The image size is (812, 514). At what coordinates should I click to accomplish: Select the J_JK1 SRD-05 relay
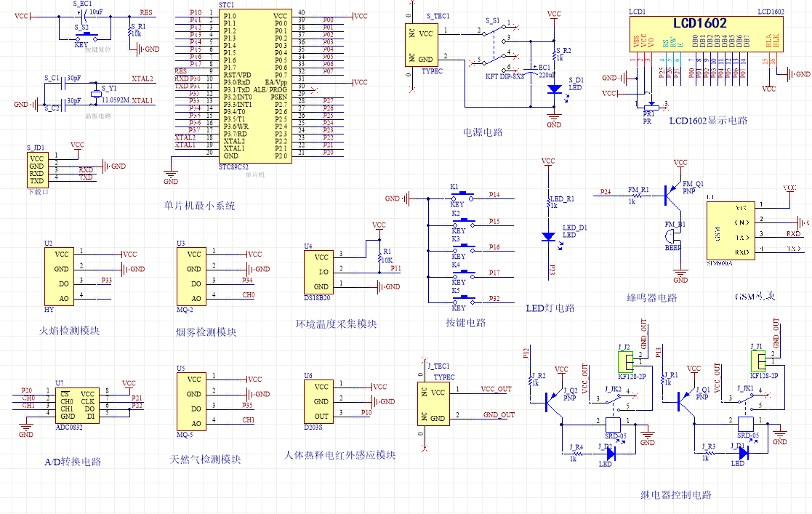[747, 412]
